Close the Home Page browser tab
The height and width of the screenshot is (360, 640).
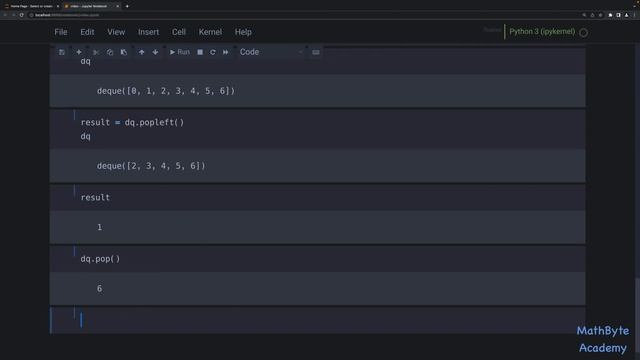(x=58, y=6)
